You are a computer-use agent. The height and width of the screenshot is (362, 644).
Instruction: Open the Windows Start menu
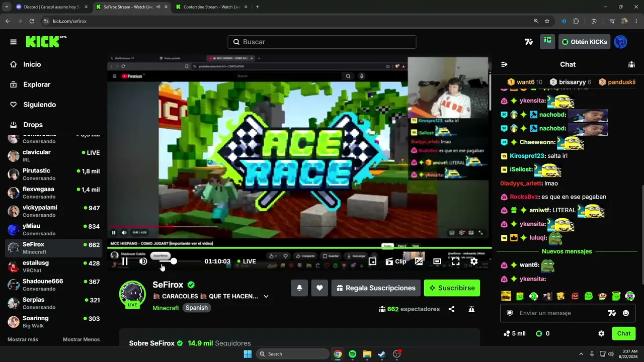[248, 354]
